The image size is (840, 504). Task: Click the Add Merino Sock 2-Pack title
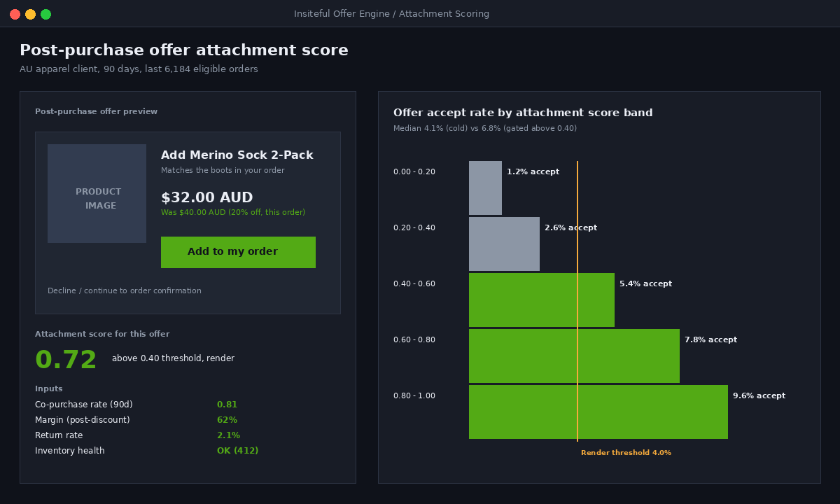[237, 155]
